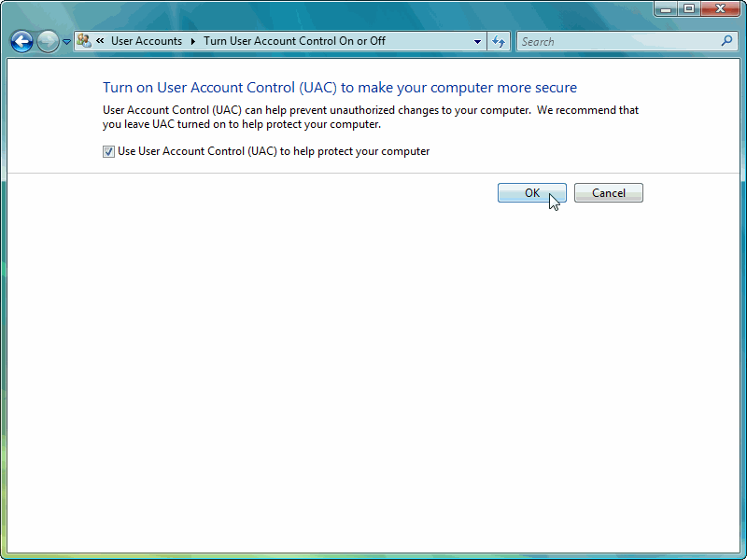Click the greyed Forward arrow button

48,42
